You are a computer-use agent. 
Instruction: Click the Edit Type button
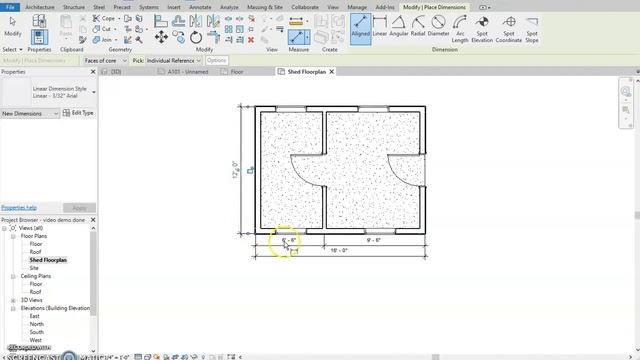point(78,113)
